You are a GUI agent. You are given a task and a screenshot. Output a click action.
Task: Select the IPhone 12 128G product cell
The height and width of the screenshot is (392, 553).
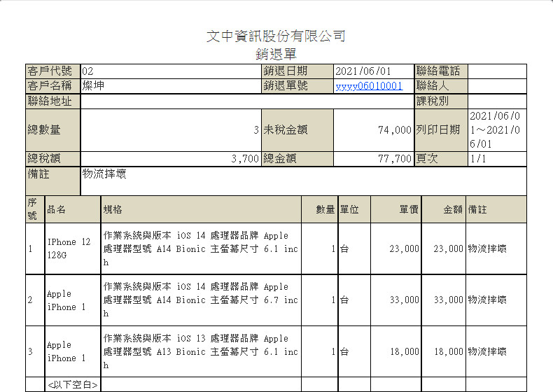[69, 248]
